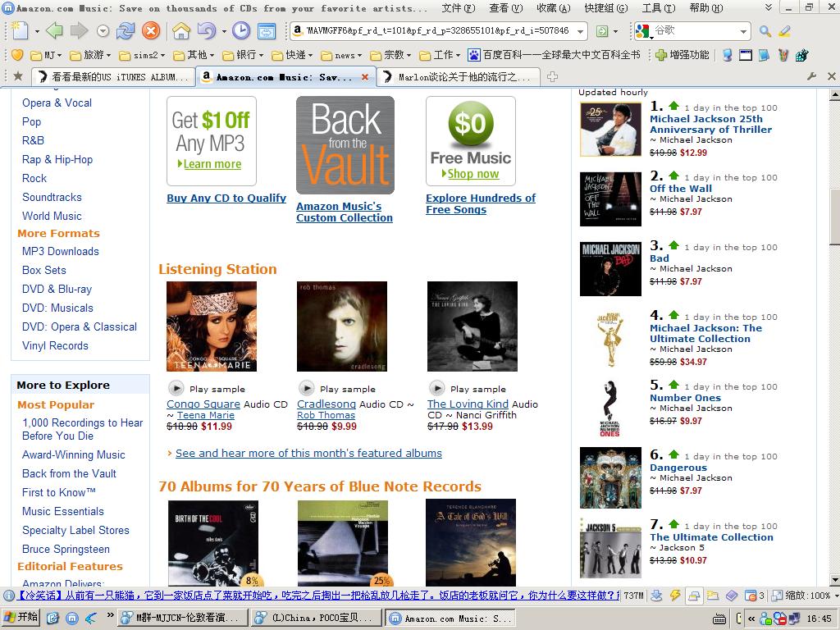Expand the sims2 bookmarks folder
This screenshot has height=630, width=840.
(x=142, y=55)
